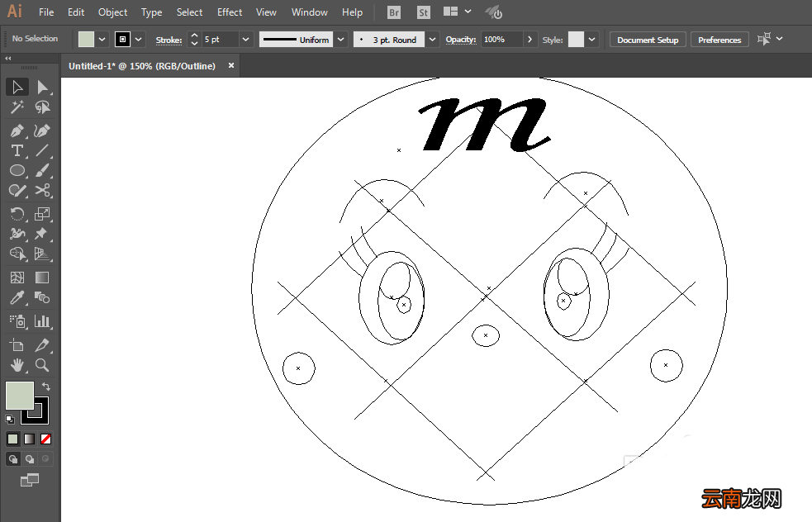The width and height of the screenshot is (812, 522).
Task: Switch to the Untitled-1 document tab
Action: pyautogui.click(x=142, y=66)
